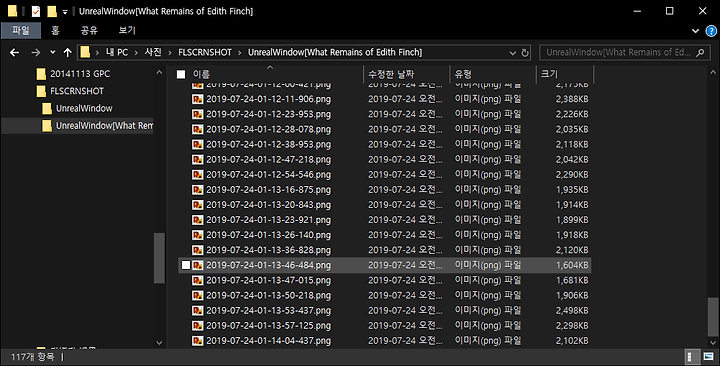Select file name 2019-07-24-01-14-04-437.png

point(268,341)
